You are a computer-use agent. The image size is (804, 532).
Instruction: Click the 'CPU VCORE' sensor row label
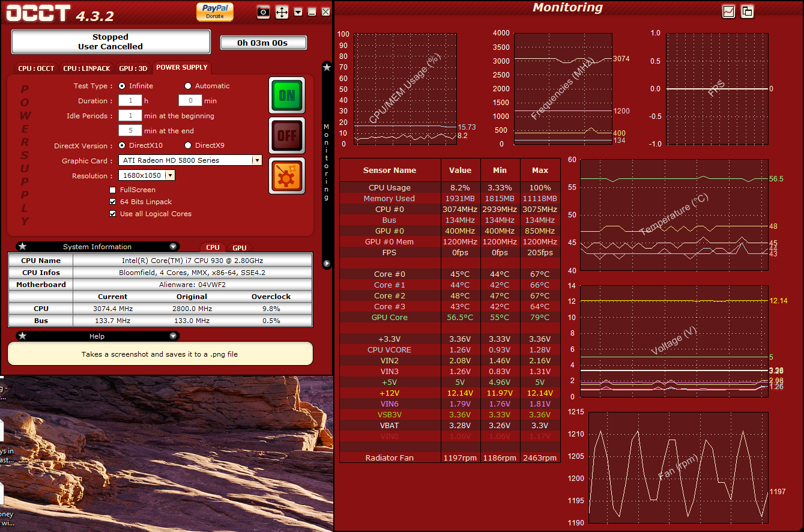(390, 349)
